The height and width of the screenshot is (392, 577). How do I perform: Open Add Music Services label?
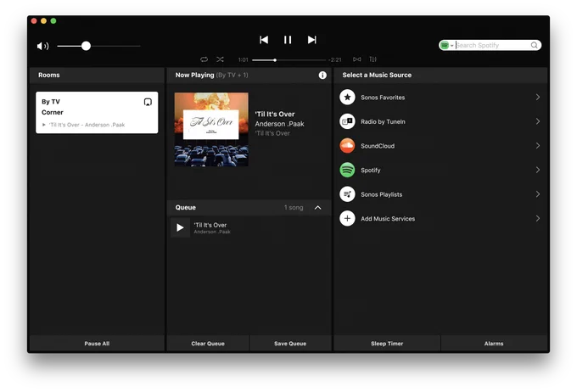pyautogui.click(x=388, y=219)
